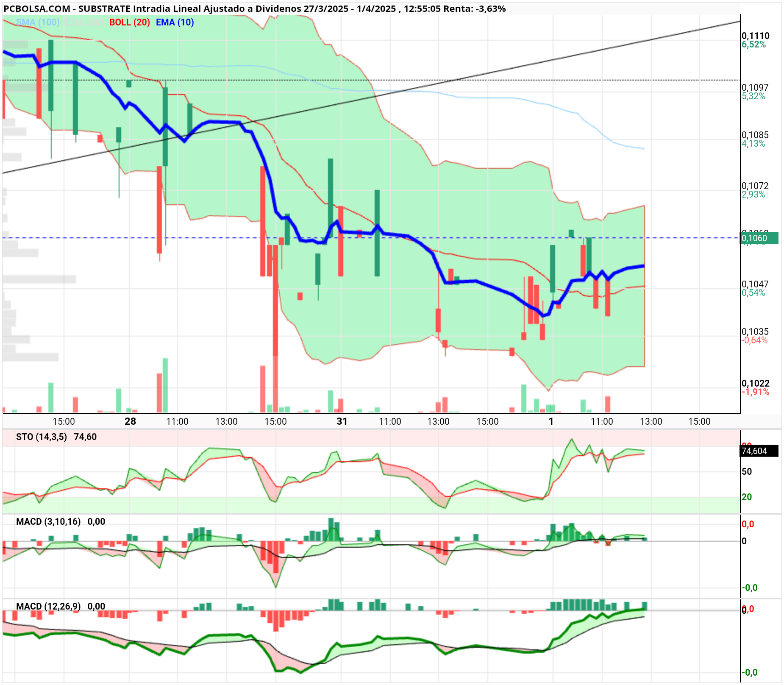Click the 0,1110 price axis label

(x=756, y=36)
